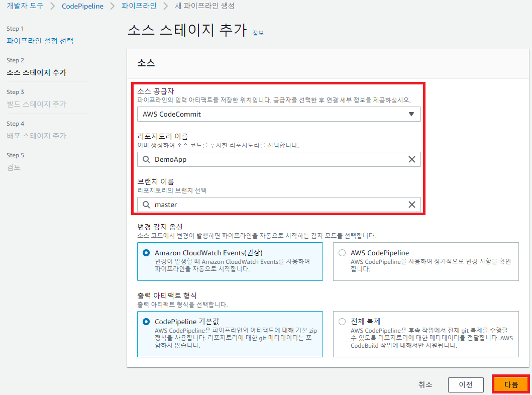Screen dimensions: 532x395
Task: Click search icon in repository name field
Action: [146, 159]
